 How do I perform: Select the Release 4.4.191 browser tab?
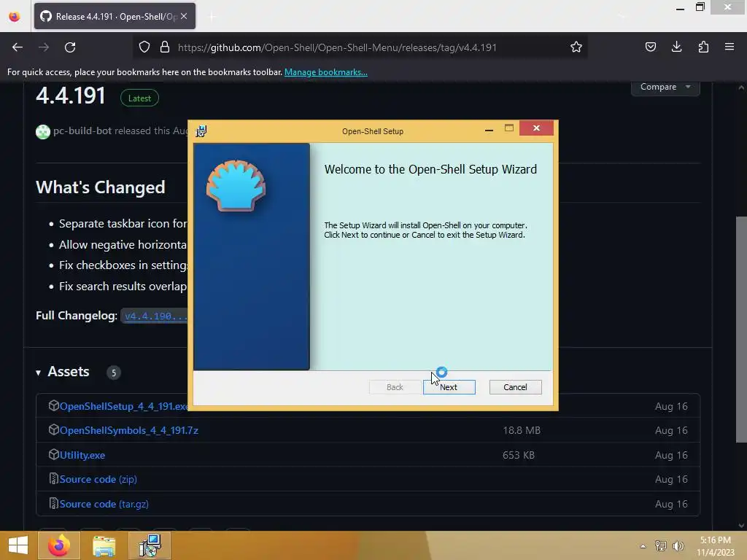[x=115, y=16]
